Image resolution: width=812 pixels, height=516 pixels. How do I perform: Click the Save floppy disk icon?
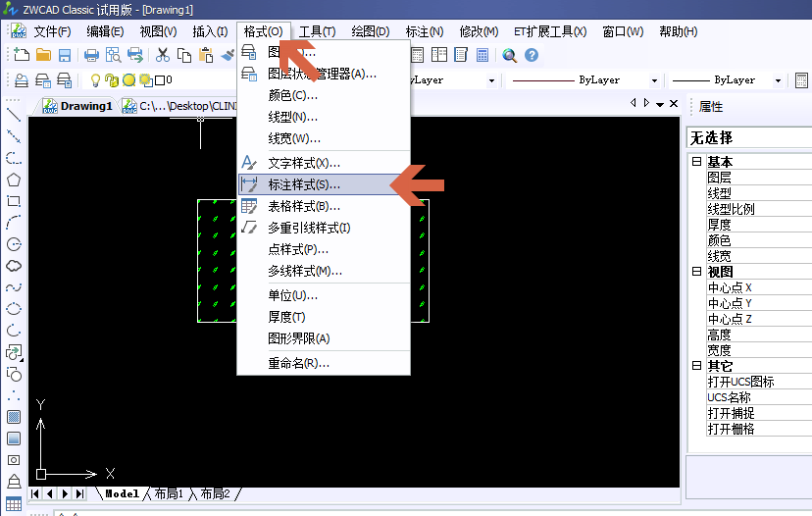(x=65, y=55)
